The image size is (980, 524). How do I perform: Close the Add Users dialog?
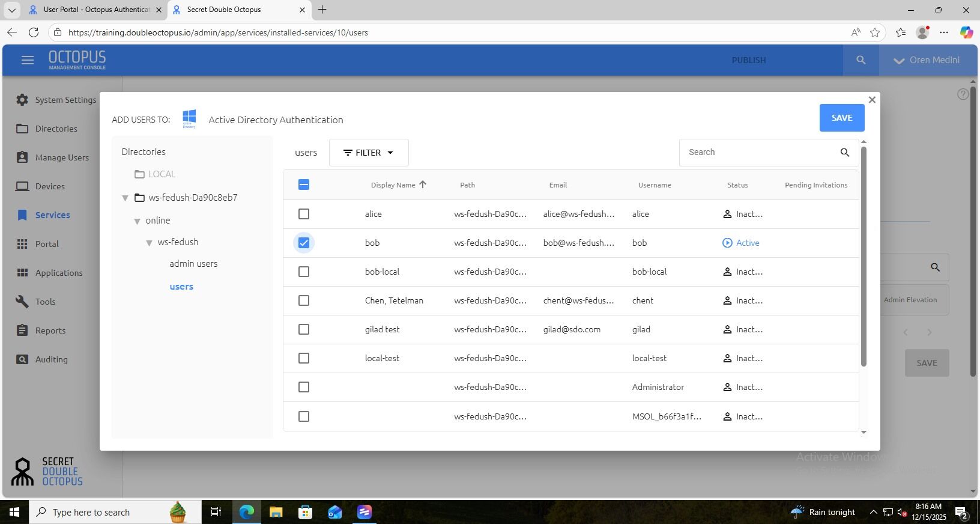point(872,100)
